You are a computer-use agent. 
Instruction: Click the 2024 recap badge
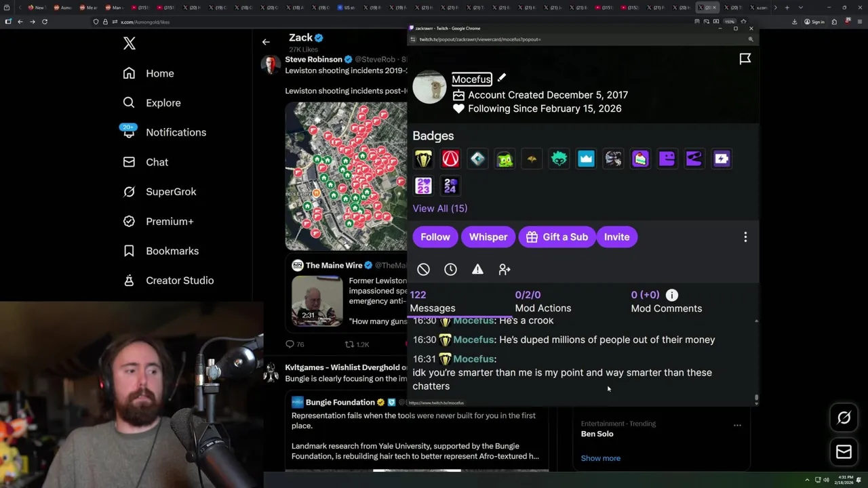[450, 186]
